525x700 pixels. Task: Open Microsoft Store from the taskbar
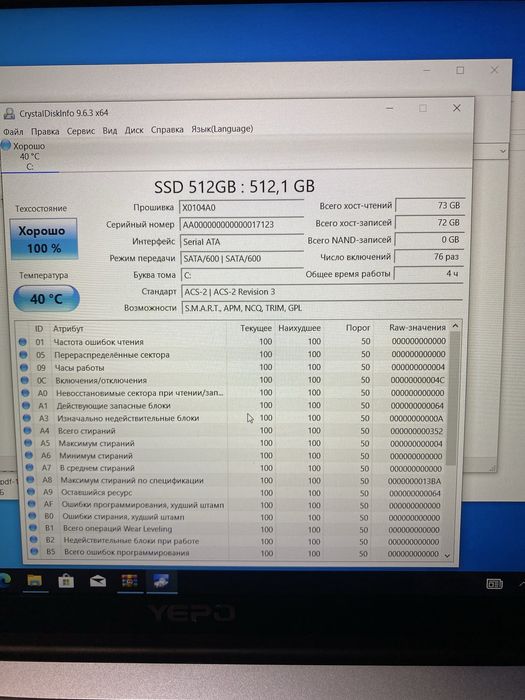66,581
